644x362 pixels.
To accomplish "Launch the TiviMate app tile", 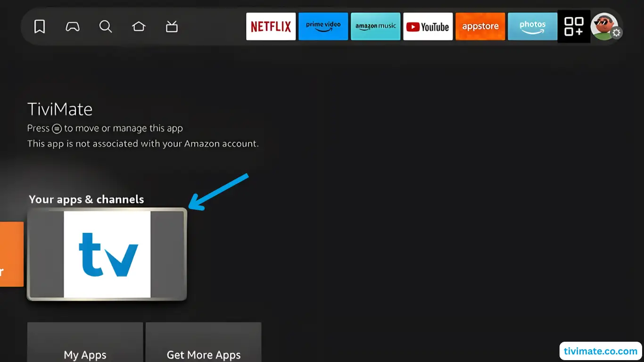I will [x=107, y=254].
